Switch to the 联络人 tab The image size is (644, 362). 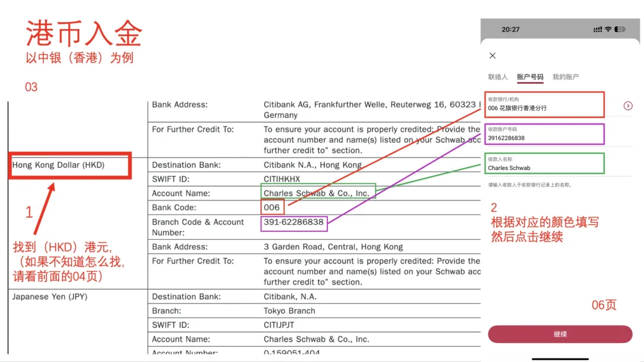click(498, 77)
